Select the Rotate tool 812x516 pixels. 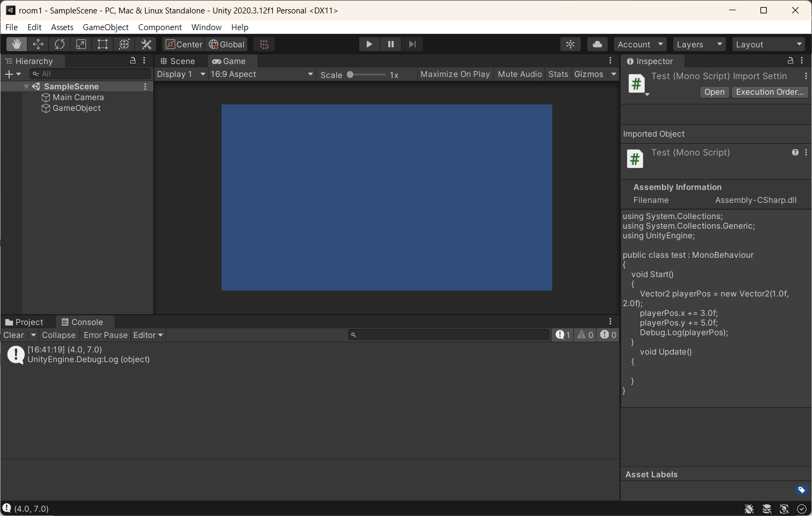pos(60,44)
